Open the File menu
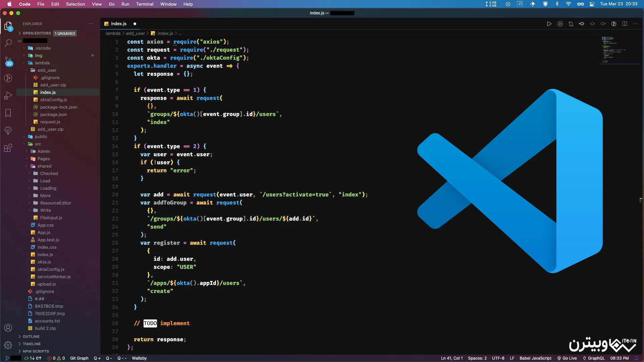644x362 pixels. click(x=41, y=4)
